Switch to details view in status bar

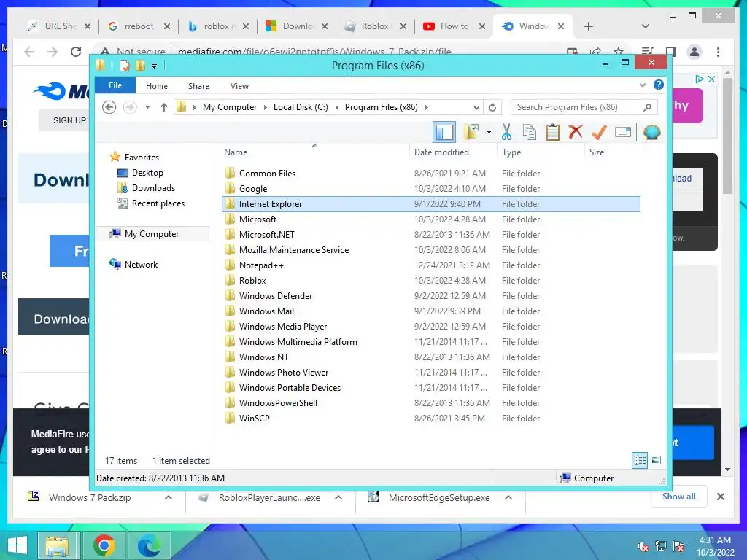tap(640, 460)
